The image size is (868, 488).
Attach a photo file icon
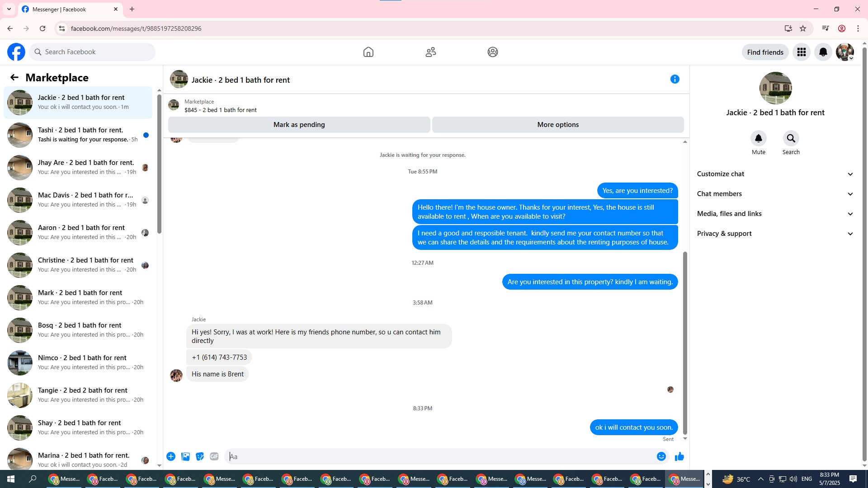tap(185, 456)
